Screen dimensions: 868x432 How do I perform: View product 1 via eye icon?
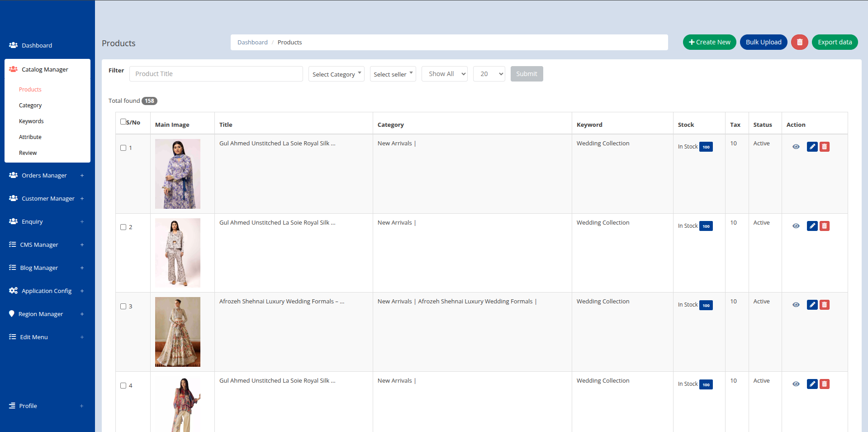click(796, 147)
